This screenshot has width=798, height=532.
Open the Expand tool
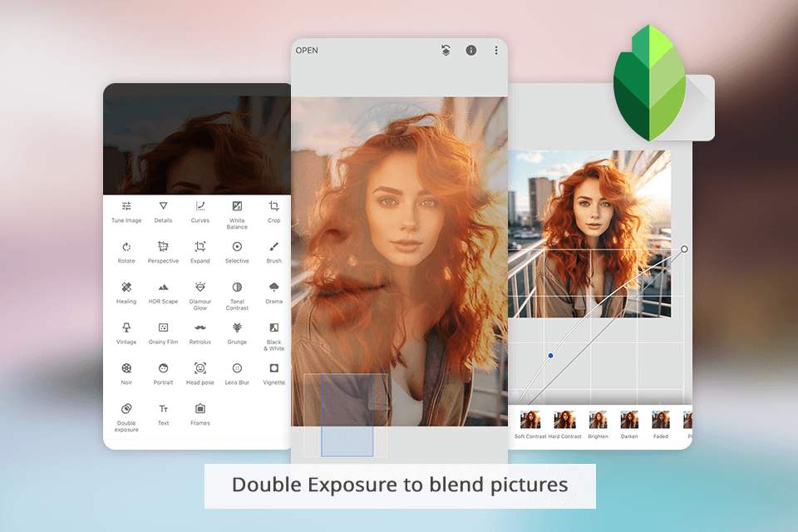coord(200,253)
